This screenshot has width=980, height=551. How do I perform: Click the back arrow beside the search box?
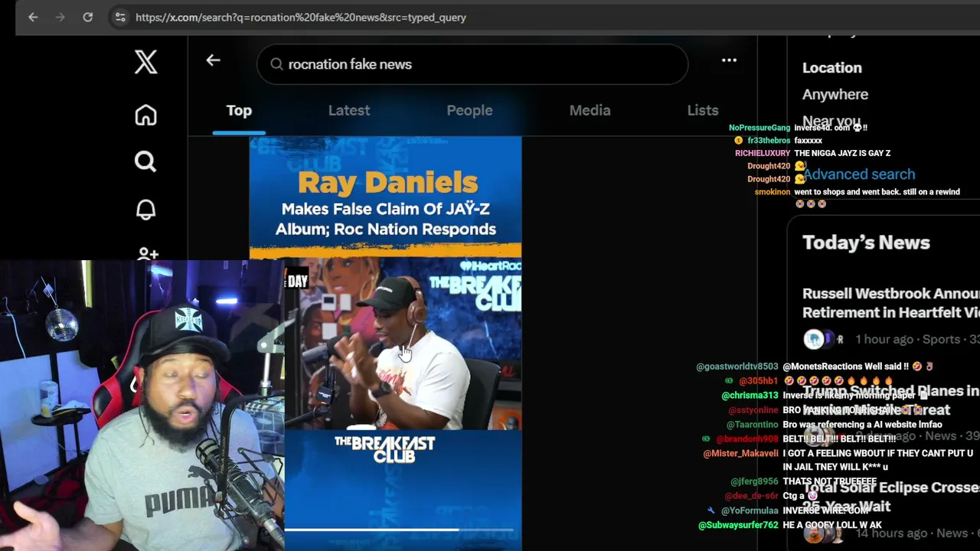click(x=213, y=60)
